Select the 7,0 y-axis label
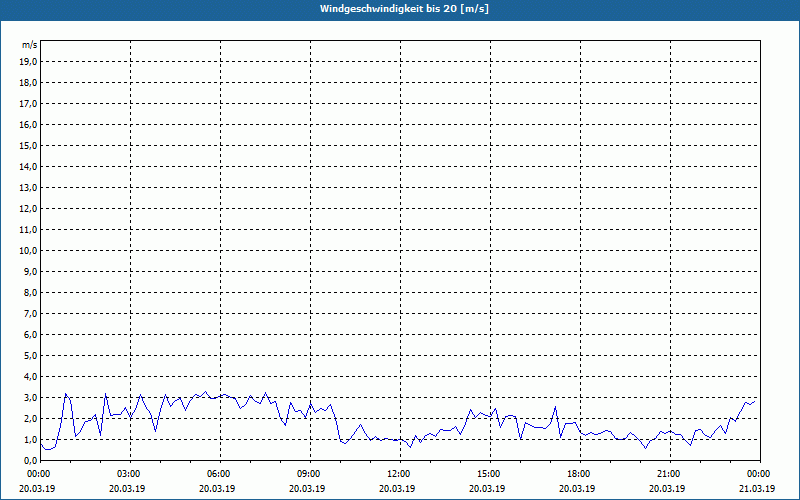 (x=30, y=313)
